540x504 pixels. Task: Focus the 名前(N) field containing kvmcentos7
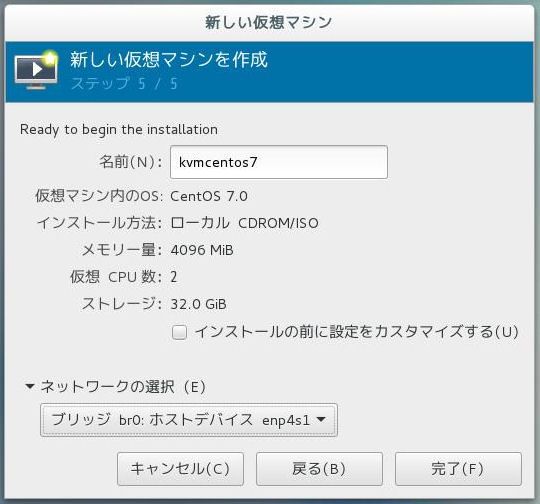pyautogui.click(x=279, y=162)
